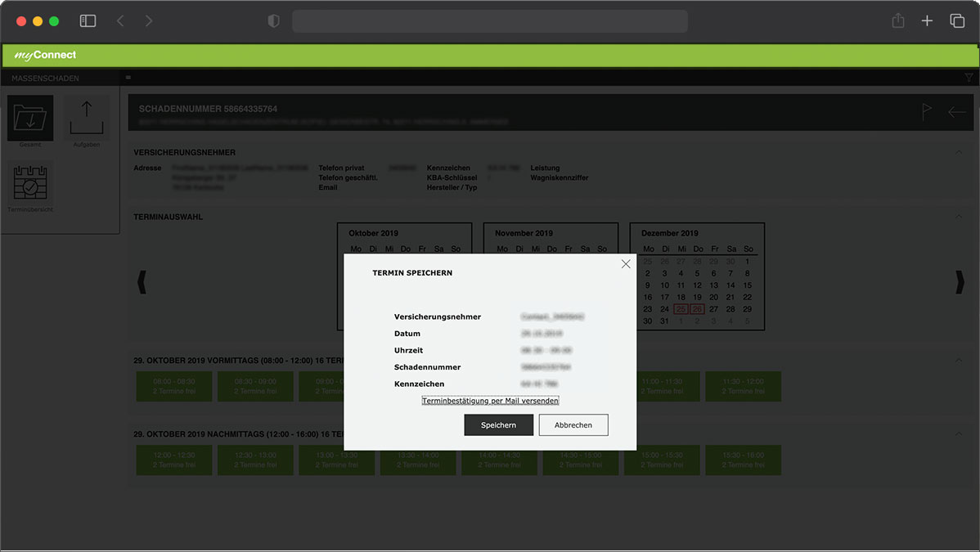
Task: Click the back arrow in Schadennummer header
Action: (x=956, y=112)
